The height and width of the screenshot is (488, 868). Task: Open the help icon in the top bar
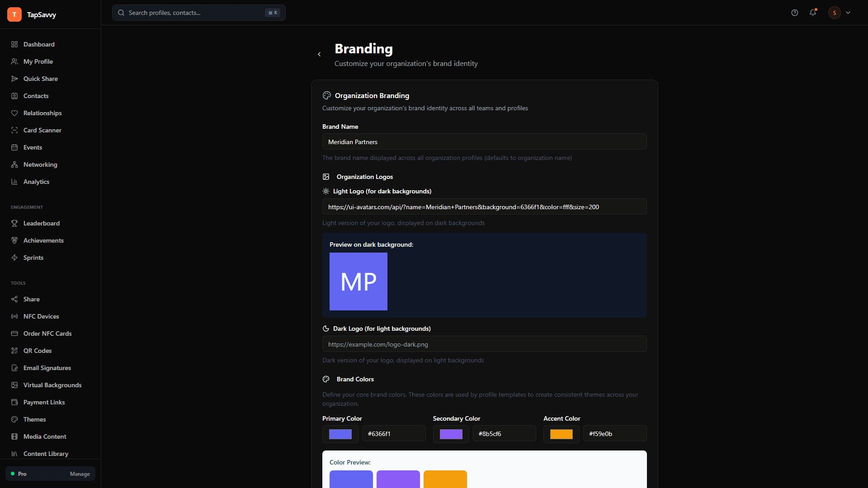[x=794, y=13]
